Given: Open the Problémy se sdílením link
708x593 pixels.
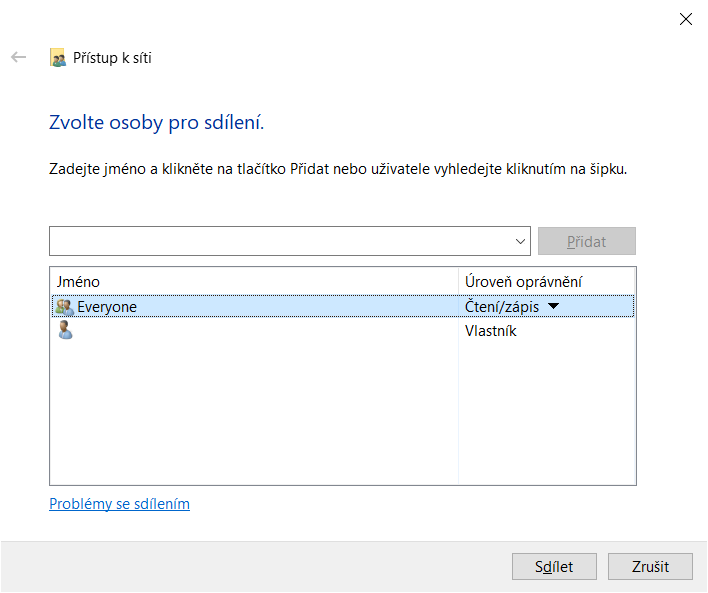Looking at the screenshot, I should [119, 504].
